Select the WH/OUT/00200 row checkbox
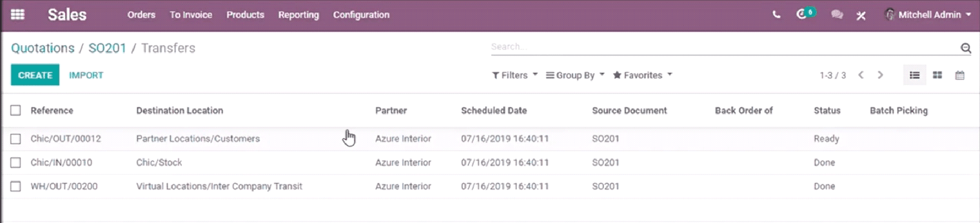 [x=15, y=187]
